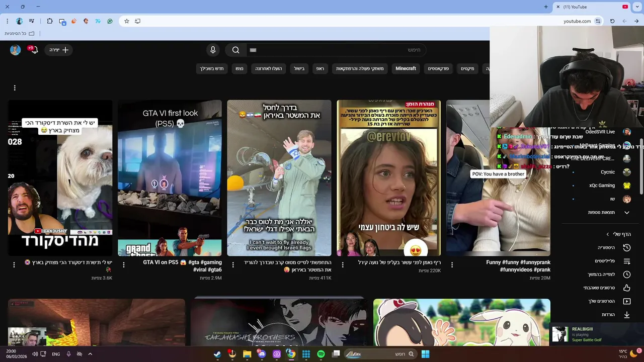Click youtube.com address bar
Image resolution: width=644 pixels, height=362 pixels.
(577, 21)
